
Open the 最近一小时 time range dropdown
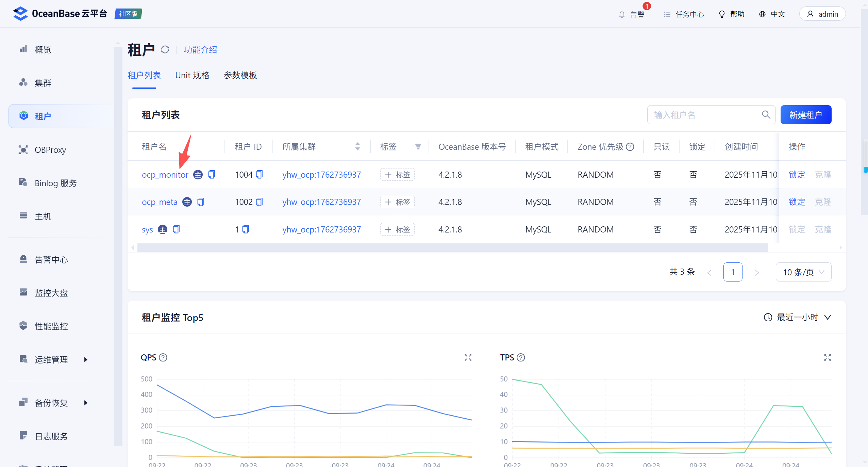point(797,317)
